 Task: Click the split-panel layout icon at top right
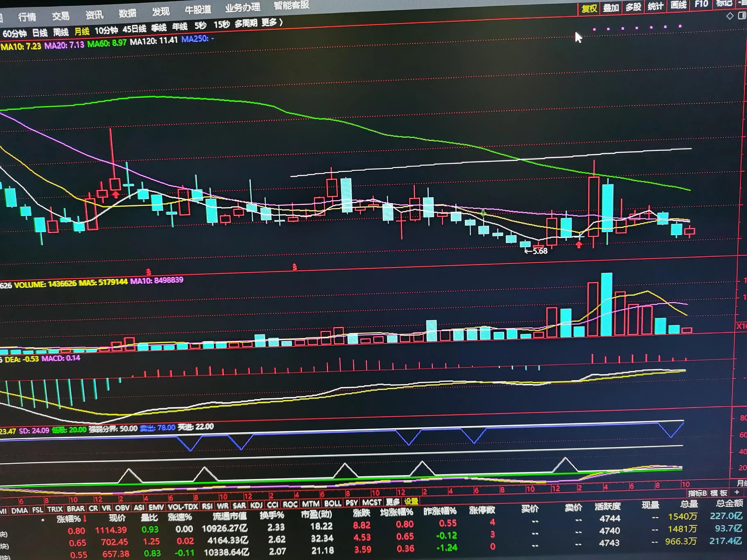tap(742, 16)
